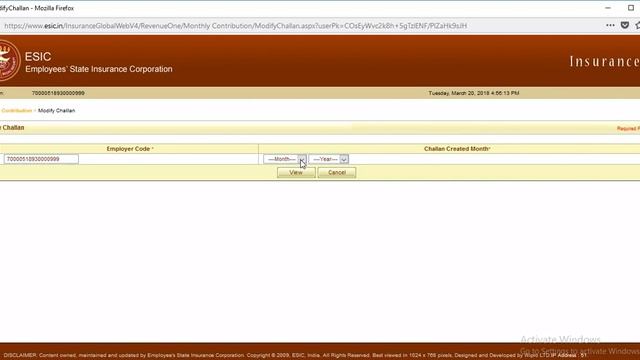The height and width of the screenshot is (360, 640).
Task: Click the Contribution breadcrumb link
Action: coord(16,111)
